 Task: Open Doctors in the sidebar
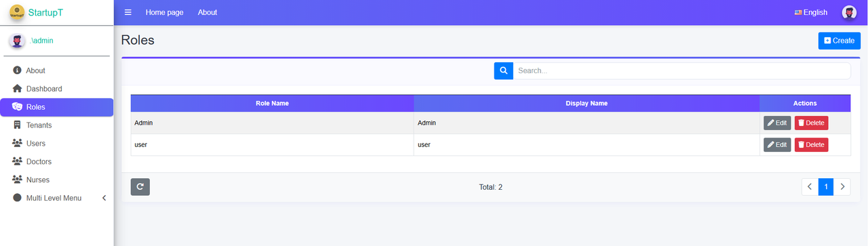[x=57, y=162]
